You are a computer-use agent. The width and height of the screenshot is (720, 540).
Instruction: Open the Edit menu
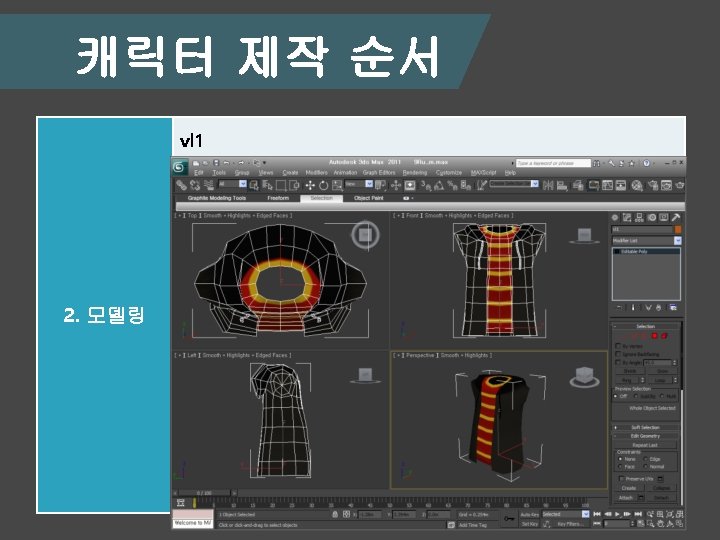(198, 173)
